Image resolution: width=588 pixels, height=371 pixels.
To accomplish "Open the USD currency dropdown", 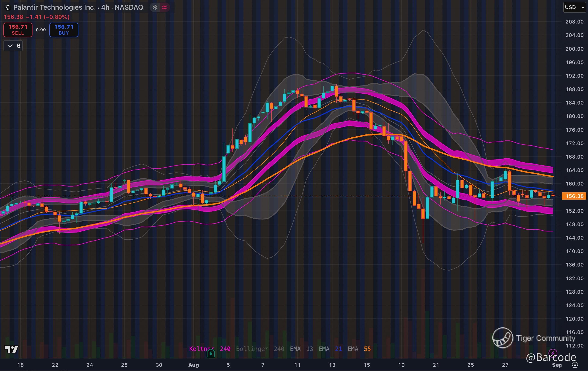I will [574, 7].
